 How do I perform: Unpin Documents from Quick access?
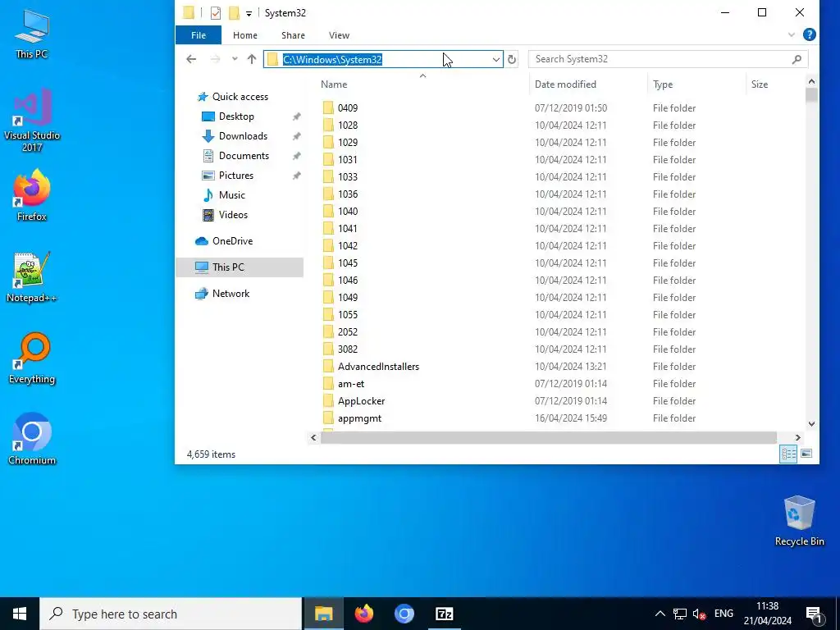[296, 156]
